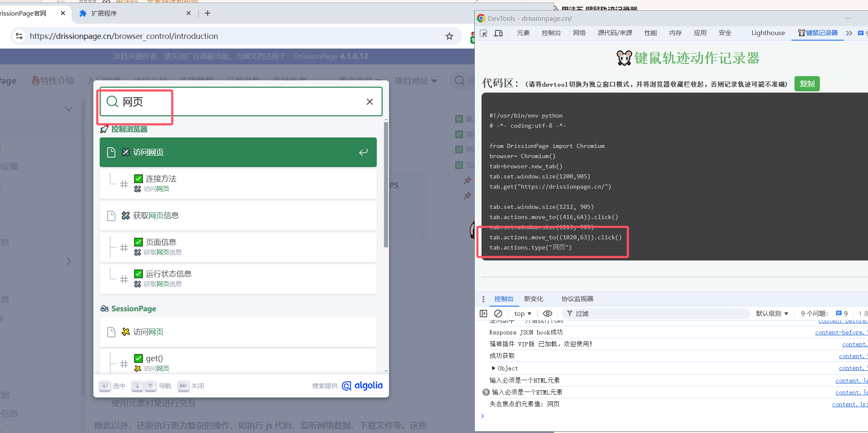
Task: Toggle console sidebar panel icon
Action: (484, 313)
